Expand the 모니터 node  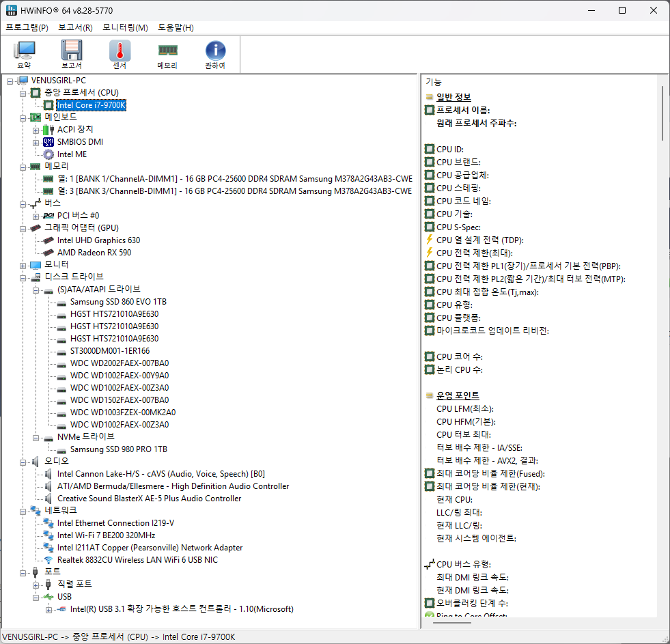click(23, 266)
